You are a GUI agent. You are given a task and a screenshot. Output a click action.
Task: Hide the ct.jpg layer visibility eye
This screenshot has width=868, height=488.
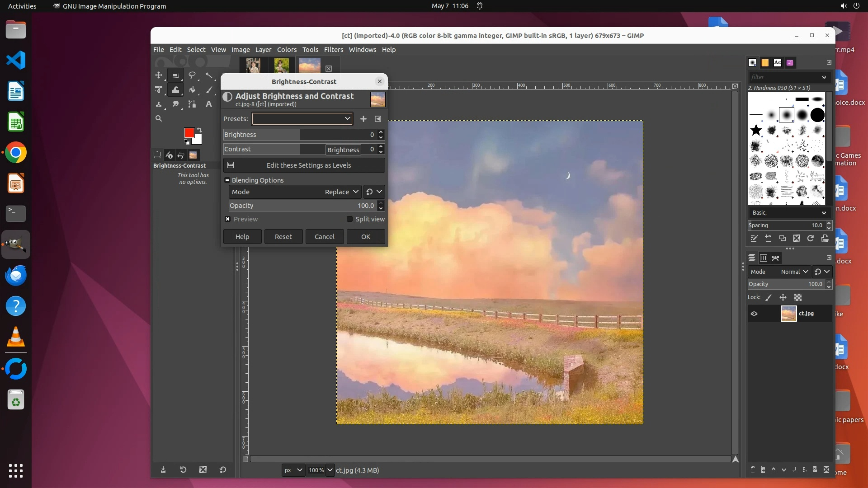point(754,314)
